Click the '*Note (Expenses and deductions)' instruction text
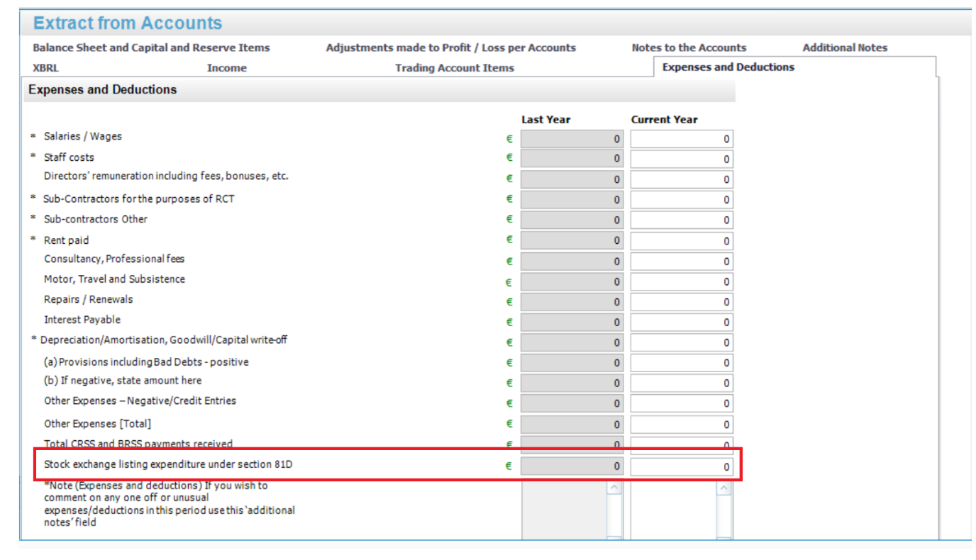Image resolution: width=976 pixels, height=560 pixels. 170,504
